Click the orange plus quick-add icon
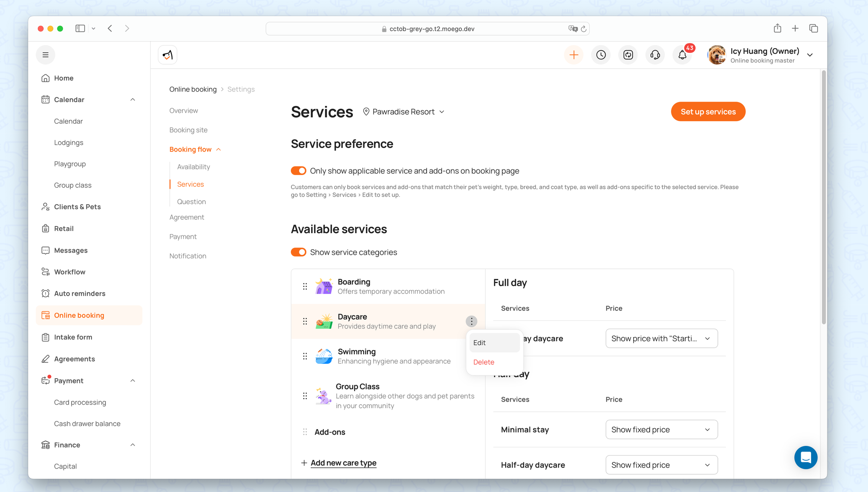The height and width of the screenshot is (492, 868). pos(574,55)
